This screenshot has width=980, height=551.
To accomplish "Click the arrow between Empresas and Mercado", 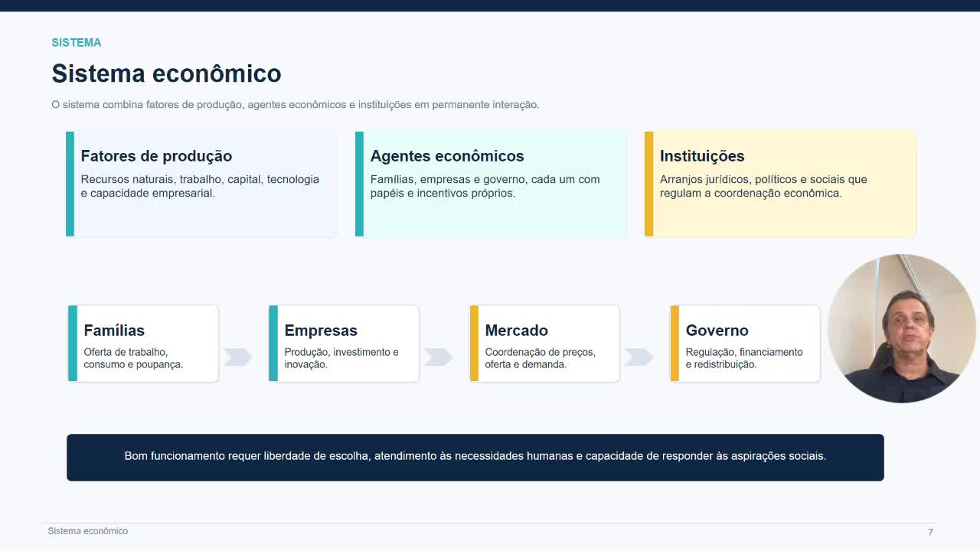I will pyautogui.click(x=438, y=357).
